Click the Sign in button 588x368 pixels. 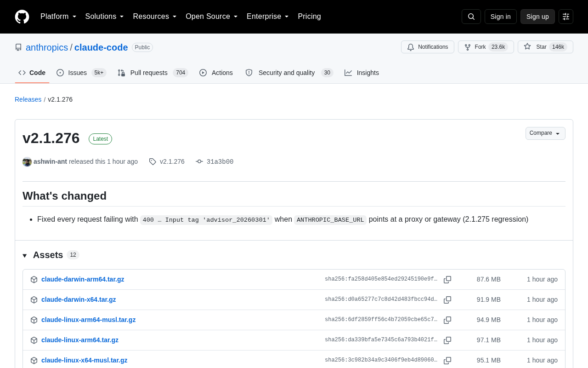pyautogui.click(x=501, y=17)
